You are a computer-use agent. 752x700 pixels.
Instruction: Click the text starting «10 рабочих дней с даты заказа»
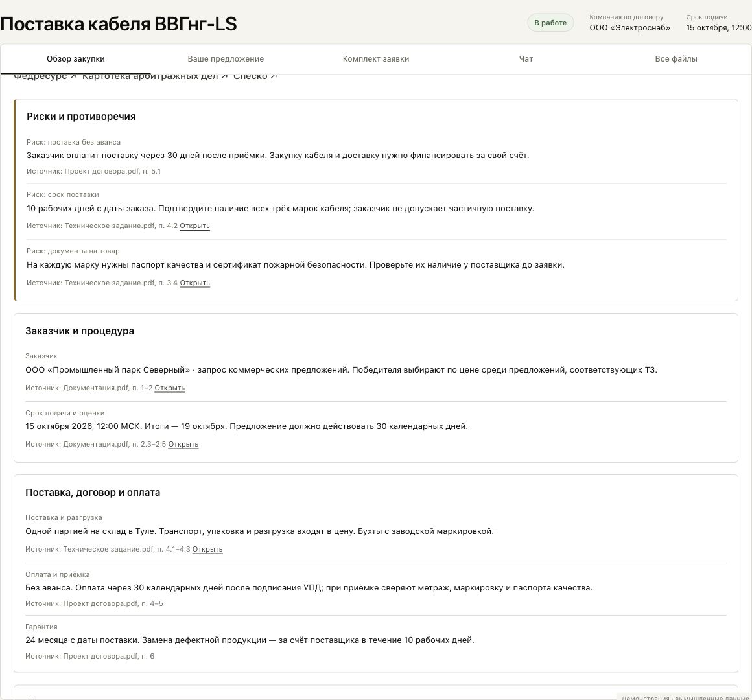pos(280,209)
